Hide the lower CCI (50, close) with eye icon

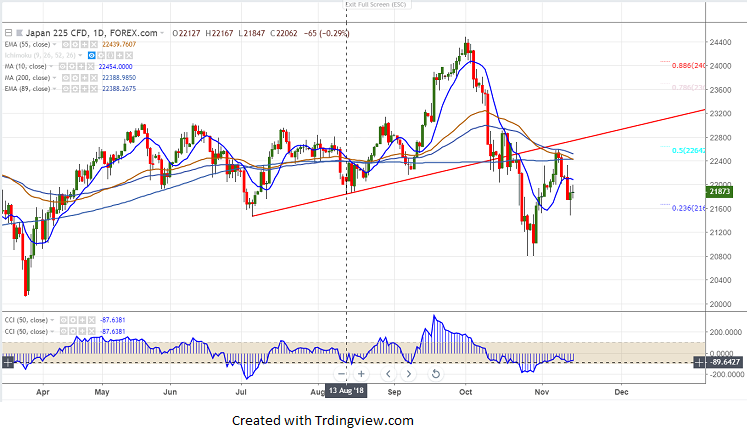click(x=63, y=331)
